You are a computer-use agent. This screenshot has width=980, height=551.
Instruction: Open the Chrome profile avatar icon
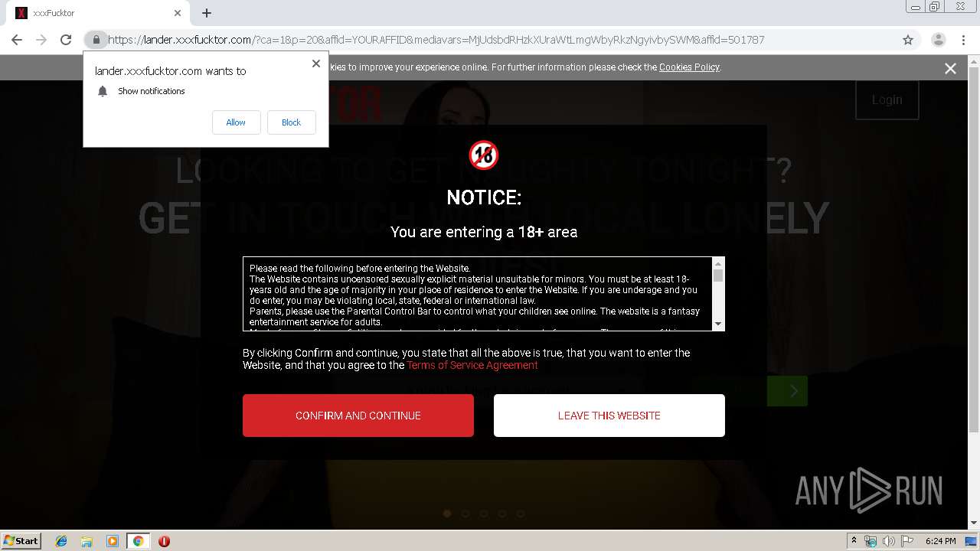pos(939,40)
